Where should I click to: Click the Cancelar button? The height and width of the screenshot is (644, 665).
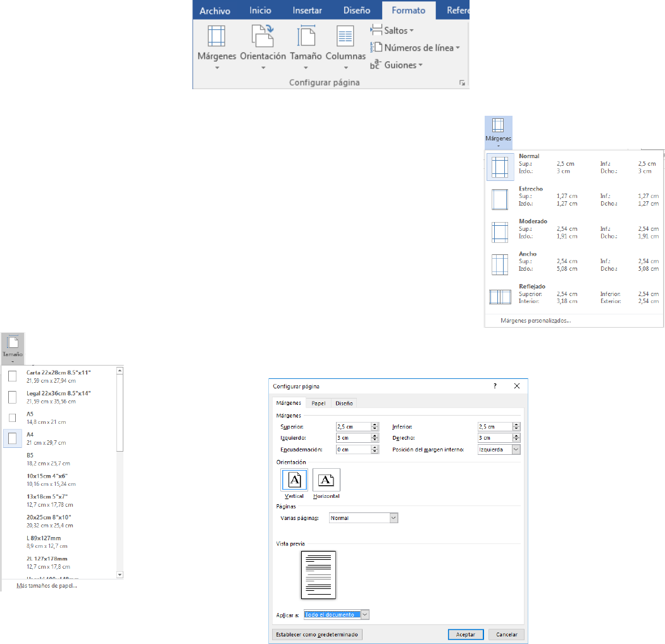coord(506,635)
